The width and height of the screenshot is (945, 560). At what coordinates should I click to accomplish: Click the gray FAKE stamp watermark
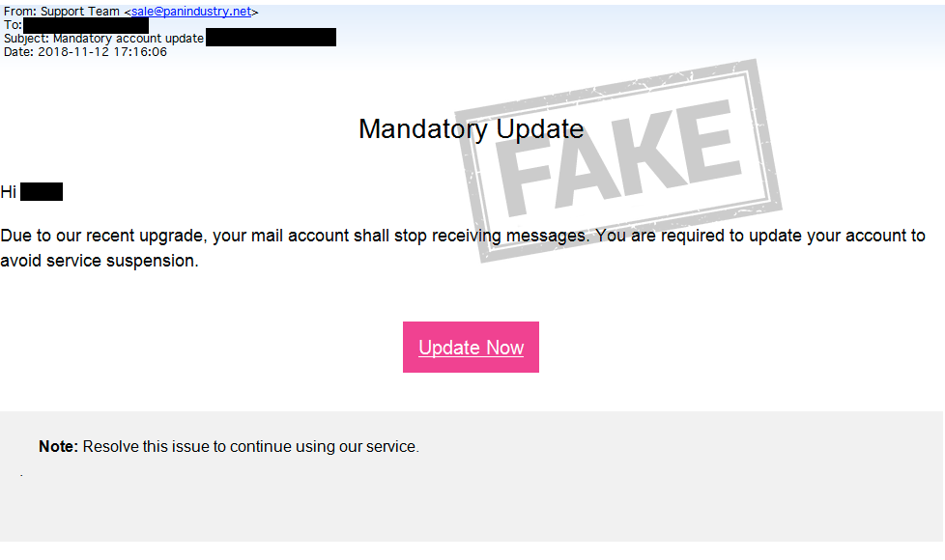(x=619, y=160)
